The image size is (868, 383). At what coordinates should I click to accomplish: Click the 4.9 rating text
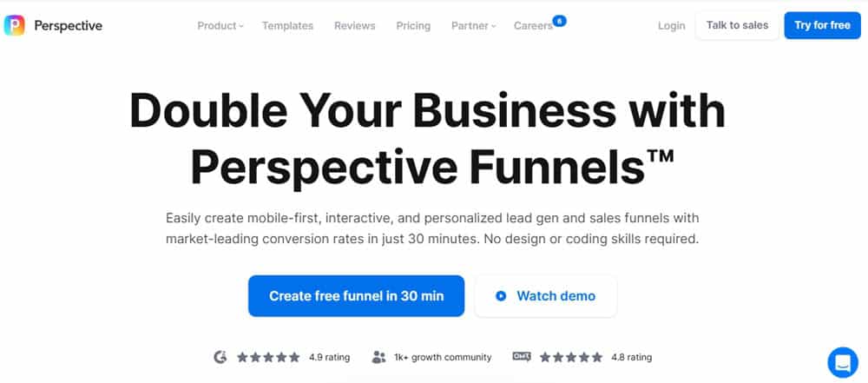click(x=329, y=358)
